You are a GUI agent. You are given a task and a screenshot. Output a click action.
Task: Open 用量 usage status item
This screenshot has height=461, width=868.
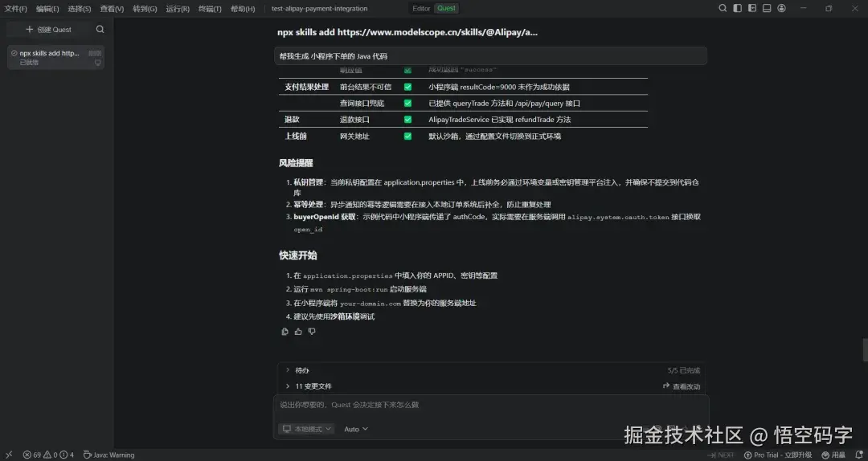(833, 455)
